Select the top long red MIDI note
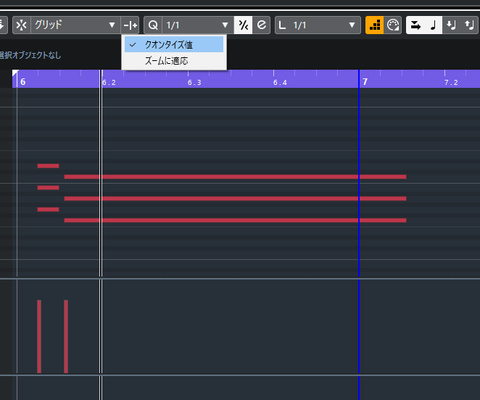Viewport: 480px width, 400px height. click(x=235, y=177)
